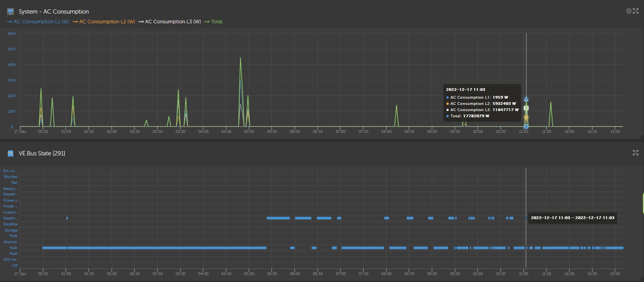Click the VE.Bus State device icon
Viewport: 644px width, 282px height.
click(x=10, y=153)
